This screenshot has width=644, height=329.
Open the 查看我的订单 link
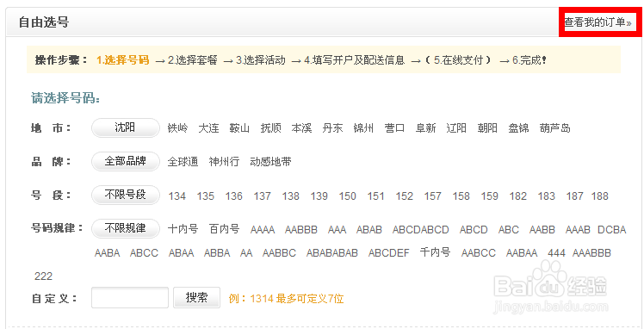[598, 22]
